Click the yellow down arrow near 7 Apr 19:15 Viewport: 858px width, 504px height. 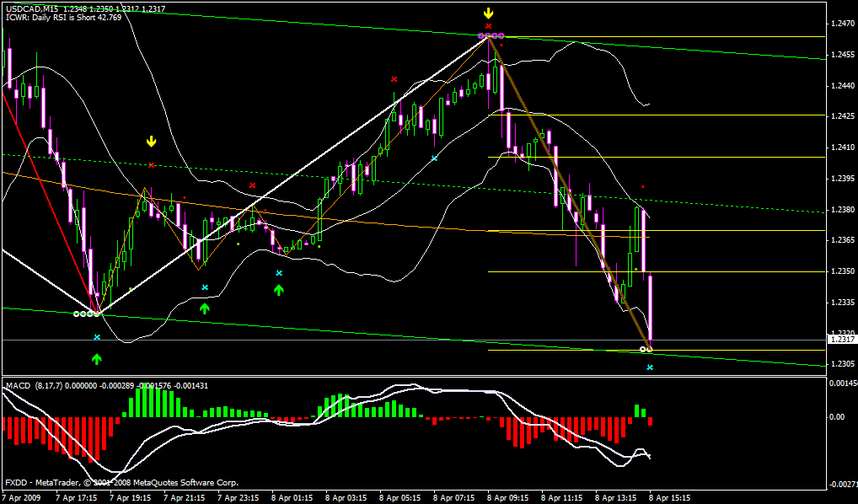pos(151,142)
